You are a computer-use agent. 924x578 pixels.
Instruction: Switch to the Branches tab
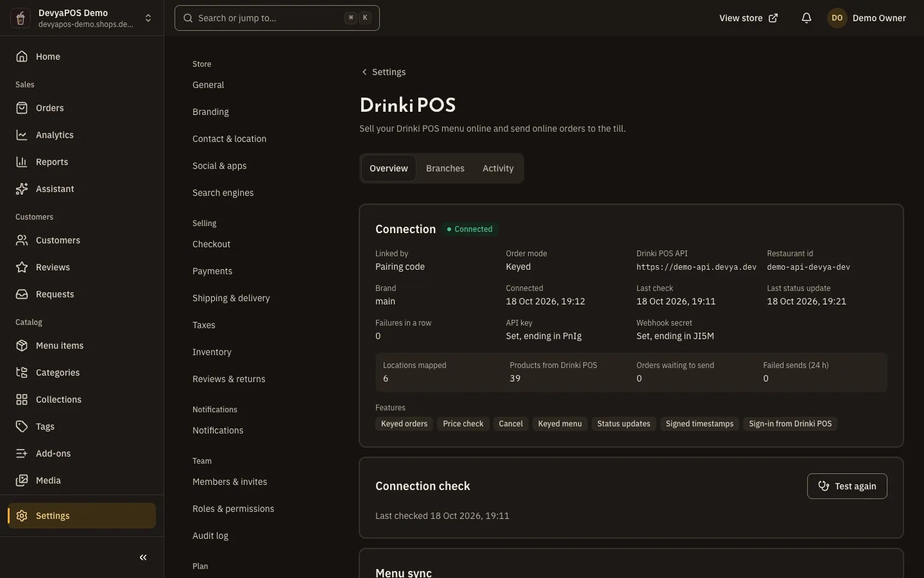point(445,168)
